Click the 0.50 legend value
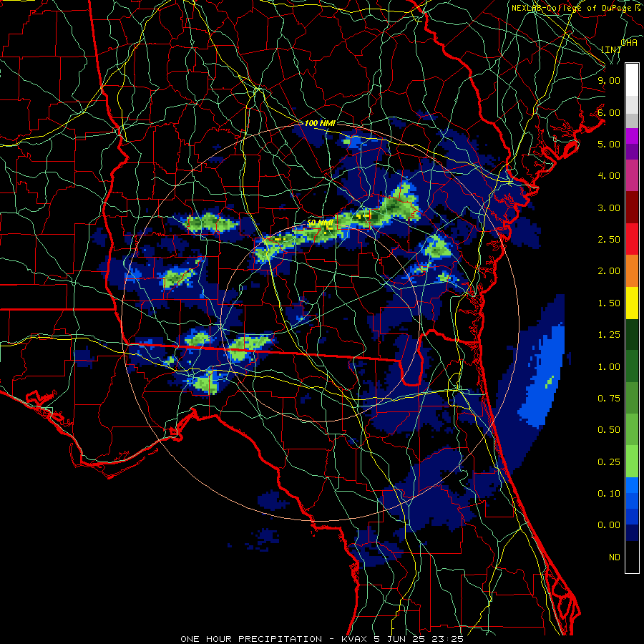The image size is (644, 644). click(x=609, y=430)
